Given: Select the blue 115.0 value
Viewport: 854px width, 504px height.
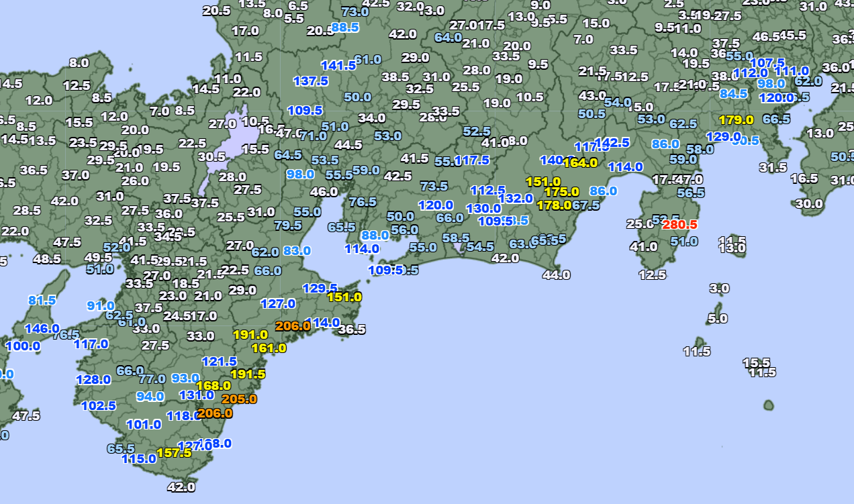Looking at the screenshot, I should coord(139,459).
